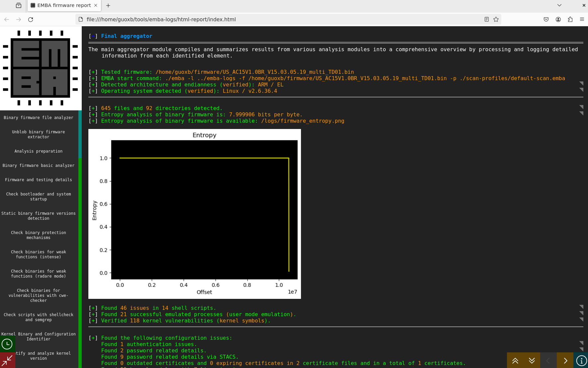The image size is (588, 368).
Task: Open Identify and analyze kernel version module
Action: point(39,356)
